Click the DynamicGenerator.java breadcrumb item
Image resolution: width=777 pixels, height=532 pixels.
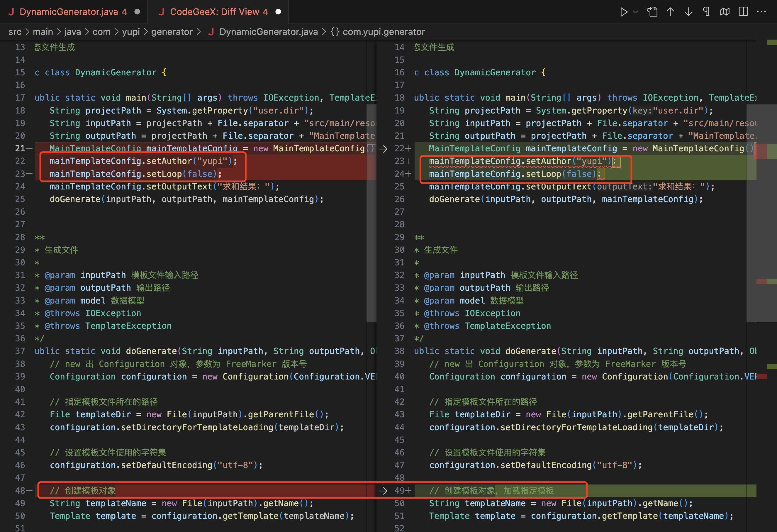(268, 32)
